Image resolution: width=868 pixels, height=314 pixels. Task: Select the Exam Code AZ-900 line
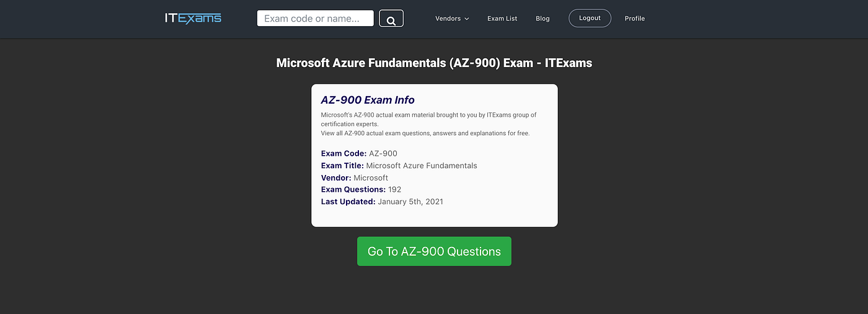pyautogui.click(x=359, y=153)
